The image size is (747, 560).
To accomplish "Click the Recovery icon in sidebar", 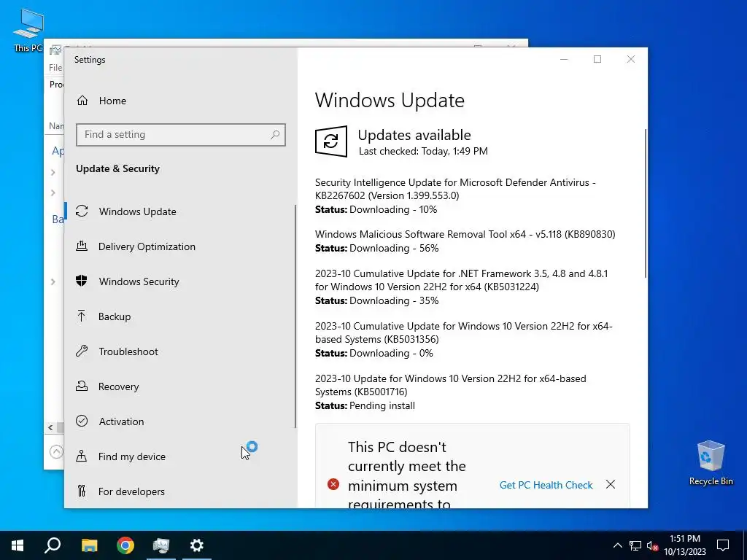I will [x=82, y=386].
